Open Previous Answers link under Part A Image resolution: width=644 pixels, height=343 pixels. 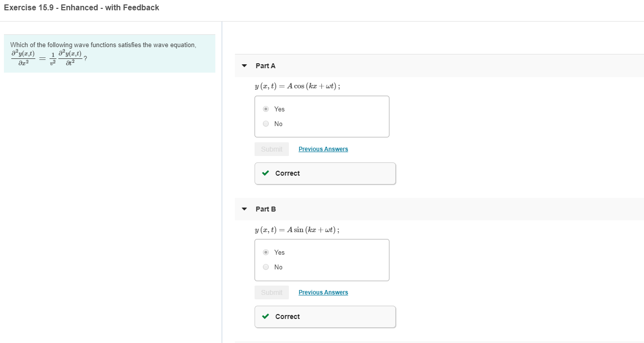tap(323, 149)
